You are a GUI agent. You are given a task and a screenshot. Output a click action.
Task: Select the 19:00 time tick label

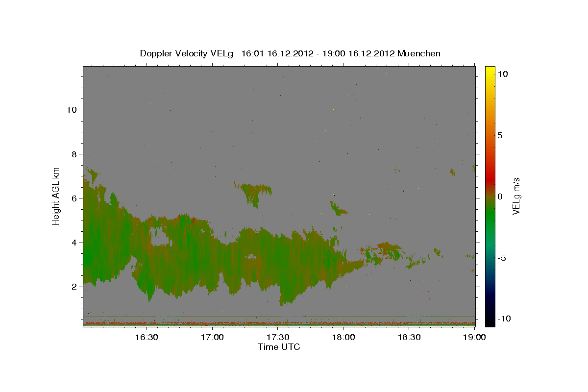tap(475, 337)
